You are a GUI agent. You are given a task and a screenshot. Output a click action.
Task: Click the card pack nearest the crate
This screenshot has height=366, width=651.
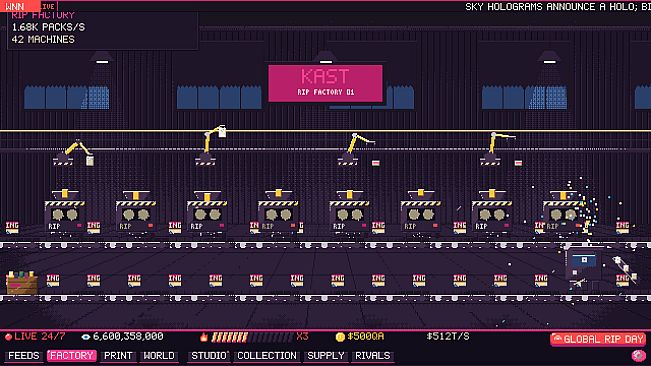[x=52, y=281]
